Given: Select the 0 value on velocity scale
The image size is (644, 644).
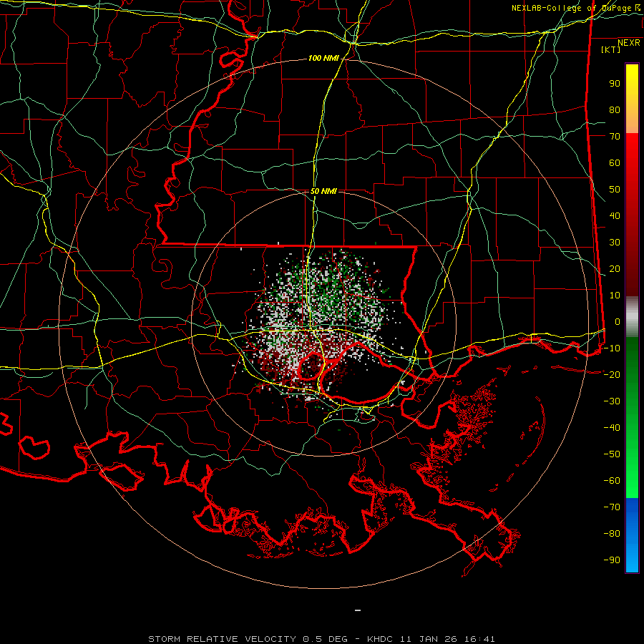Looking at the screenshot, I should pos(618,321).
